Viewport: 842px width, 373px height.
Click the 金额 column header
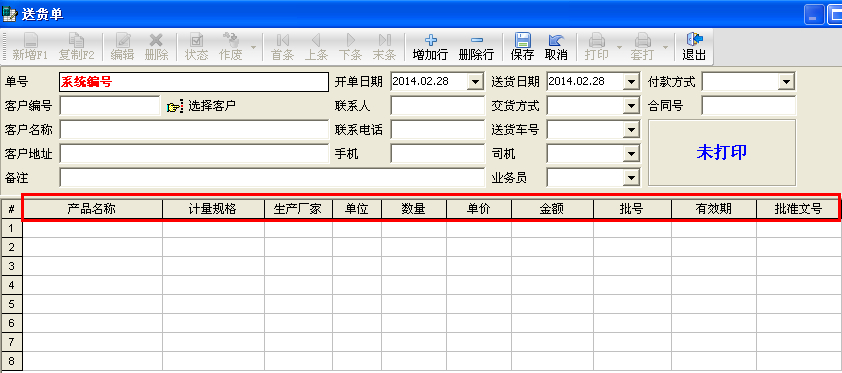(x=553, y=209)
